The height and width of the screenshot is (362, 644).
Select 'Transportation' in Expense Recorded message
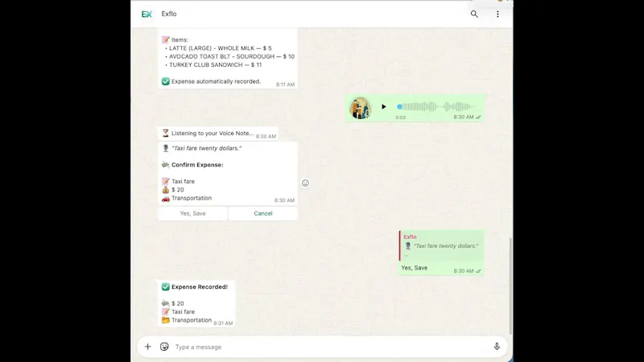(192, 320)
